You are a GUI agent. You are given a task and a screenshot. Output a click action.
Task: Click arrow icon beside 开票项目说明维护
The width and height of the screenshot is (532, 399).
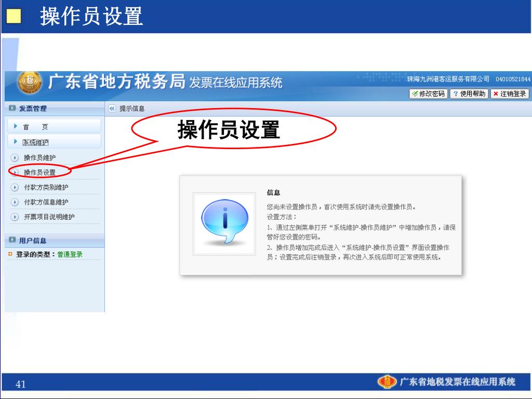(x=15, y=217)
